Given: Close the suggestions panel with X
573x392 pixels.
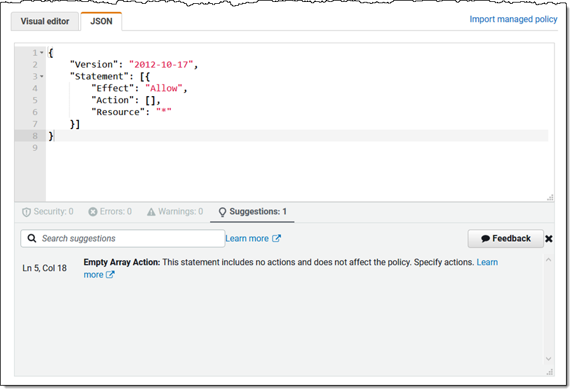Looking at the screenshot, I should coord(549,239).
